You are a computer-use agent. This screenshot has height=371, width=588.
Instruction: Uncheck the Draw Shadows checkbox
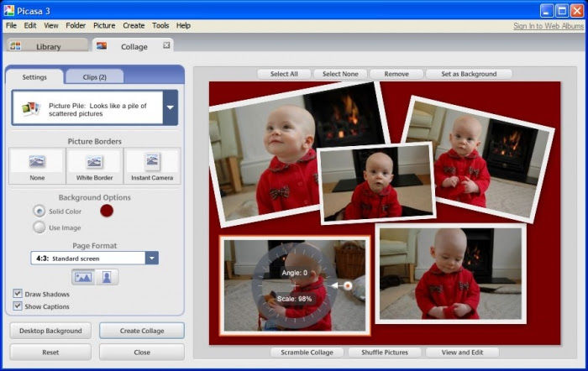tap(18, 294)
